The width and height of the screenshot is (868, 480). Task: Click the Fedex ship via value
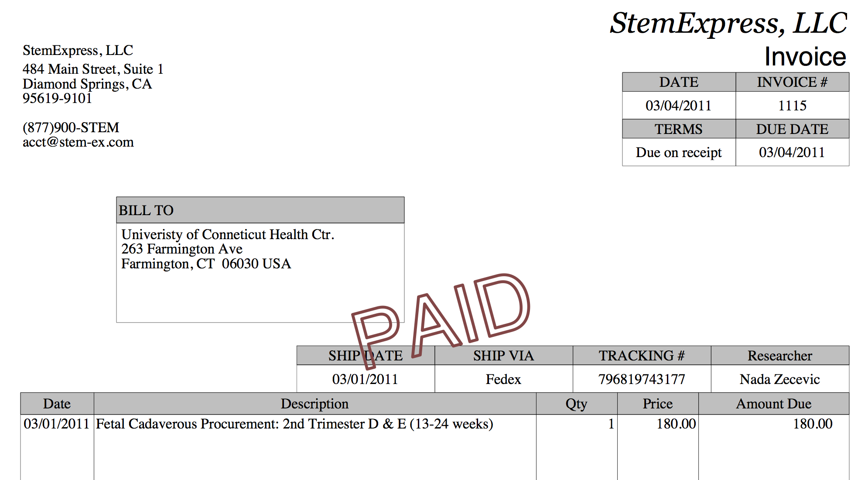tap(503, 379)
